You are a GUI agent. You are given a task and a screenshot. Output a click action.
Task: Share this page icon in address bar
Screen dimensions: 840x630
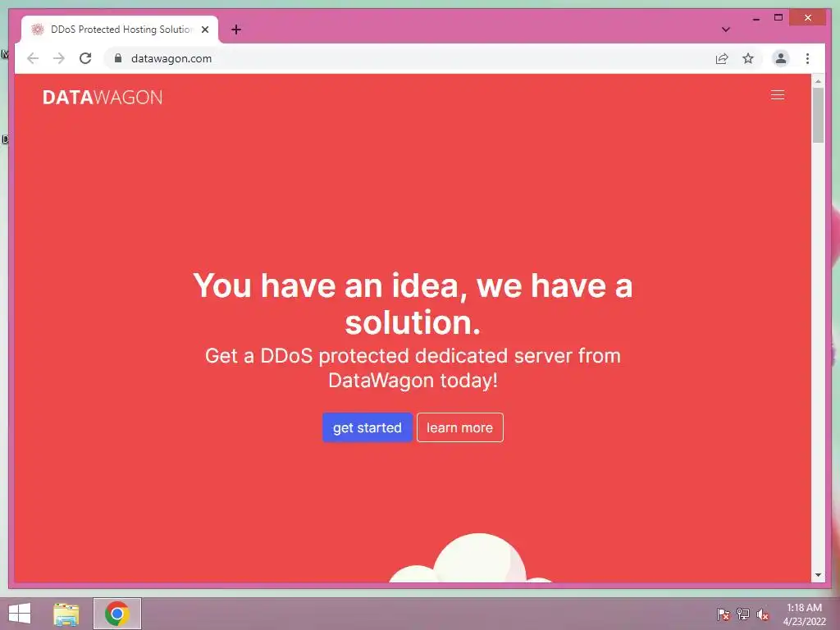click(722, 58)
